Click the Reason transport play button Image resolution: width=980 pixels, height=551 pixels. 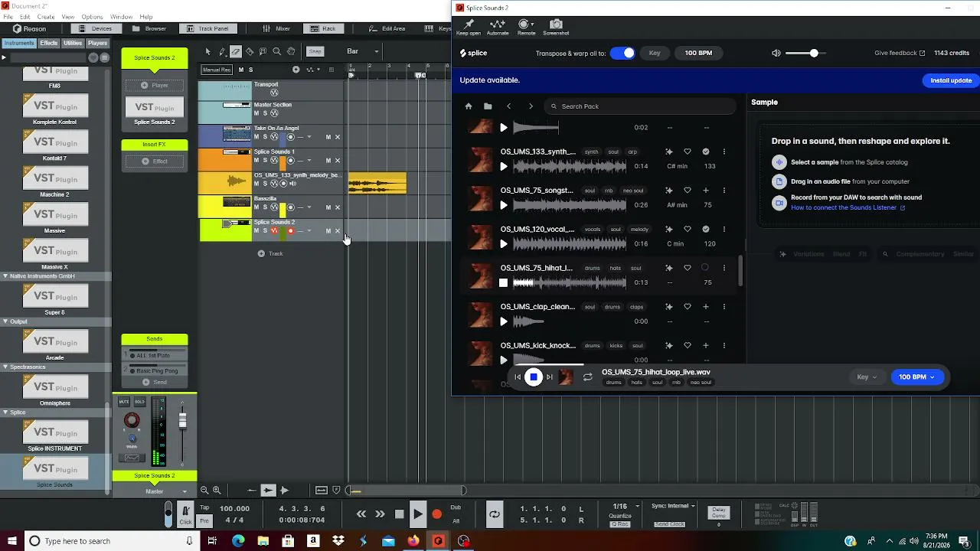coord(417,514)
